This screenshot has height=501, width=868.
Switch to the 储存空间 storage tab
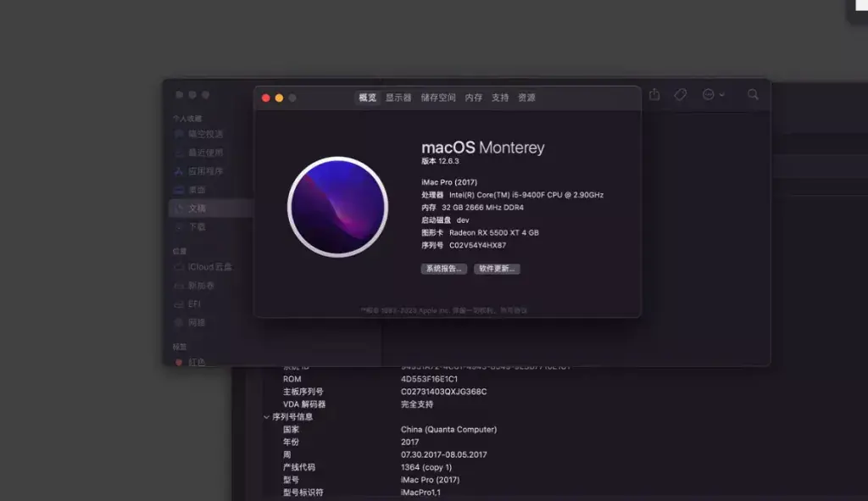pyautogui.click(x=438, y=97)
